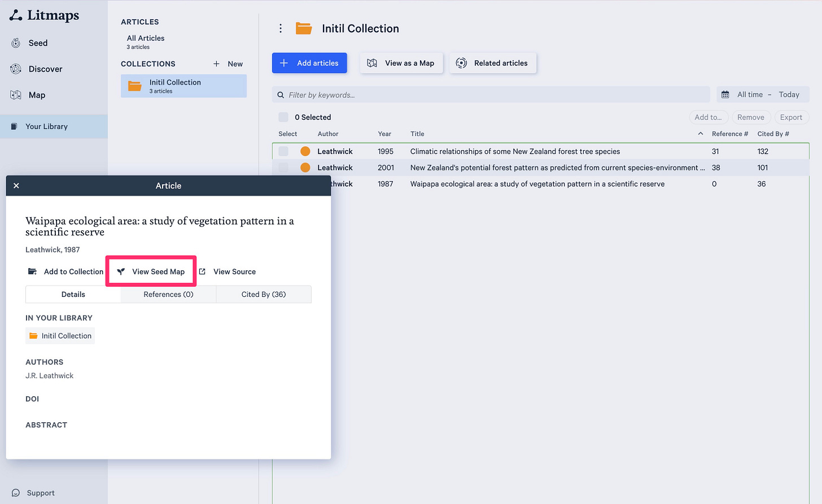The image size is (822, 504).
Task: Click folder icon of Initil Collection in sidebar
Action: [x=135, y=86]
